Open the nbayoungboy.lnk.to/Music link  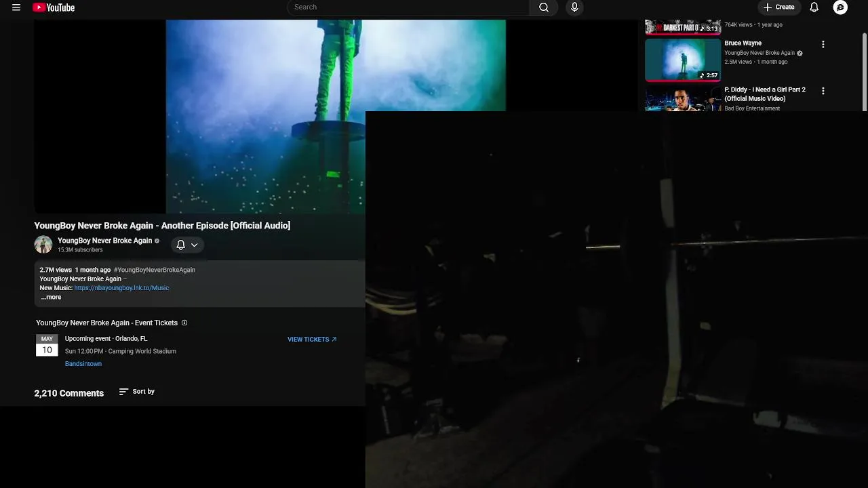[x=121, y=288]
